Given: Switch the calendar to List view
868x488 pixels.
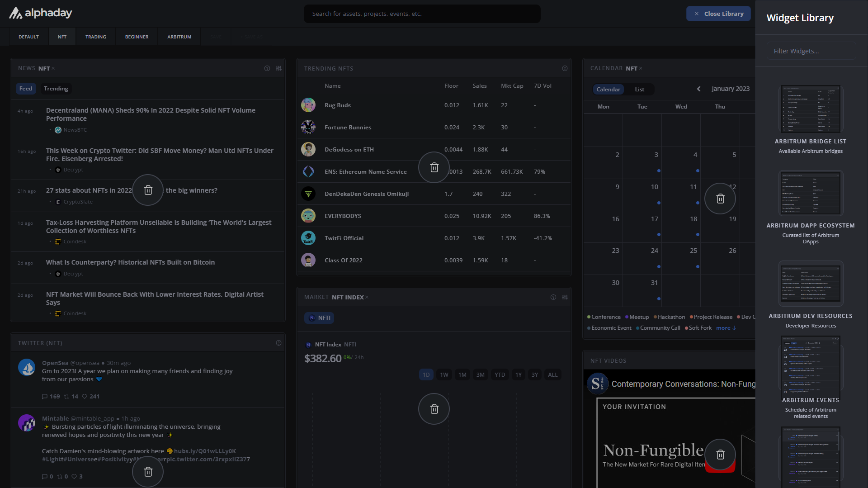Looking at the screenshot, I should (639, 89).
